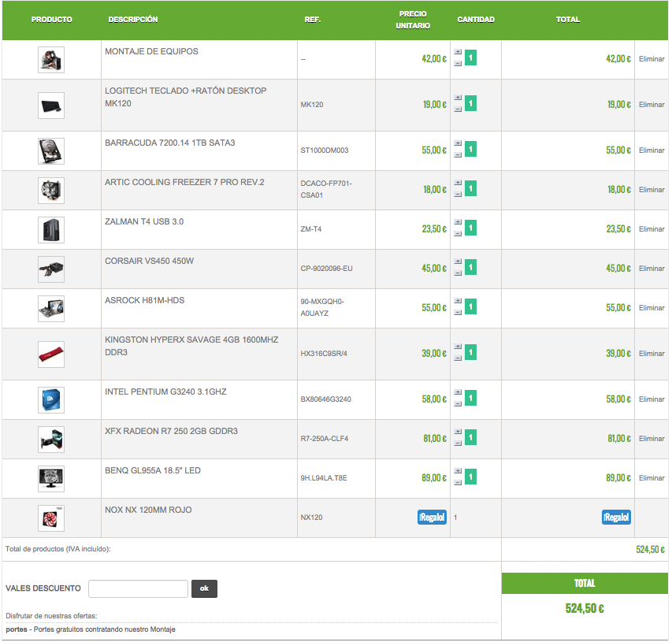Screen dimensions: 672x642
Task: Click Eliminar for Corsair VS450
Action: tap(652, 269)
